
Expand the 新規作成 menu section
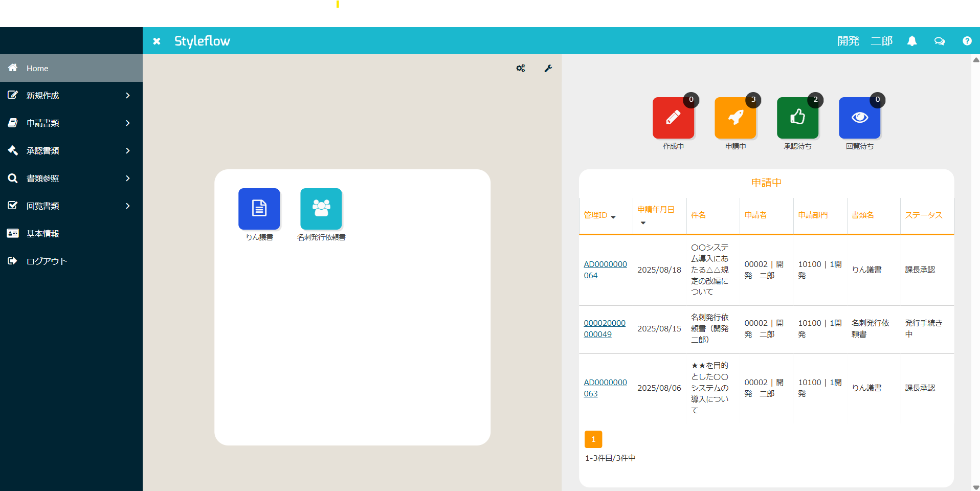coord(71,95)
